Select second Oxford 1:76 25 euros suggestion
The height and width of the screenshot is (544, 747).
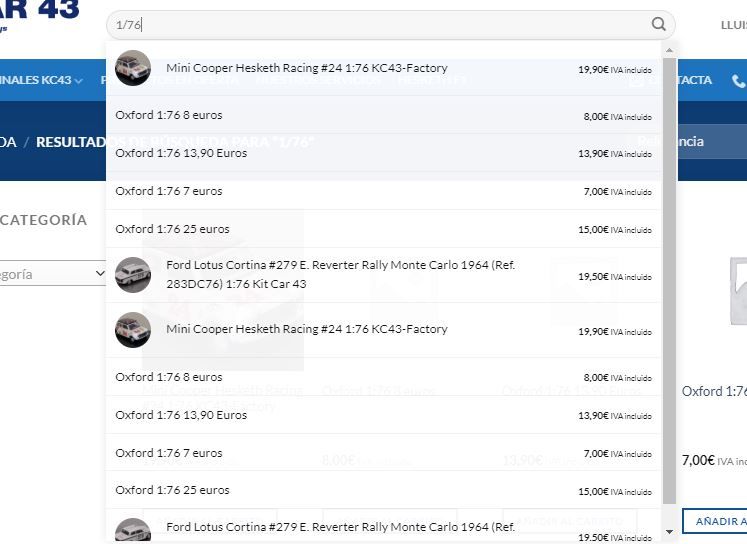[384, 490]
